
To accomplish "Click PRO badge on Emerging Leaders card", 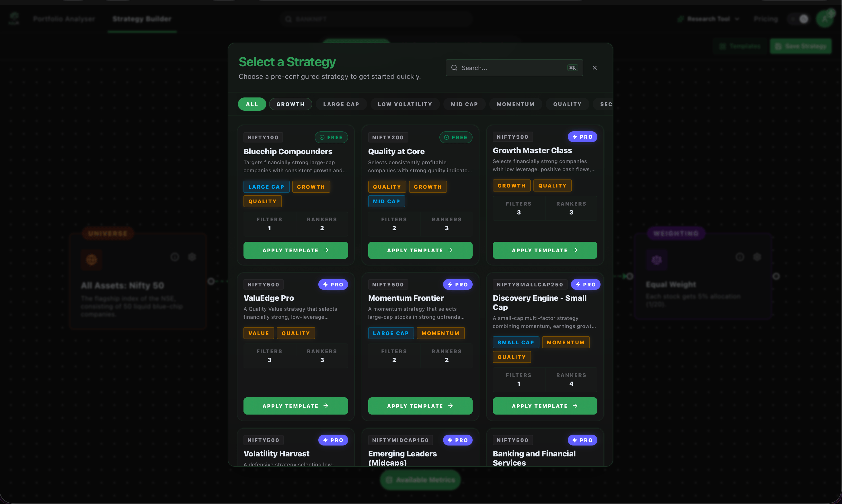I will [457, 440].
